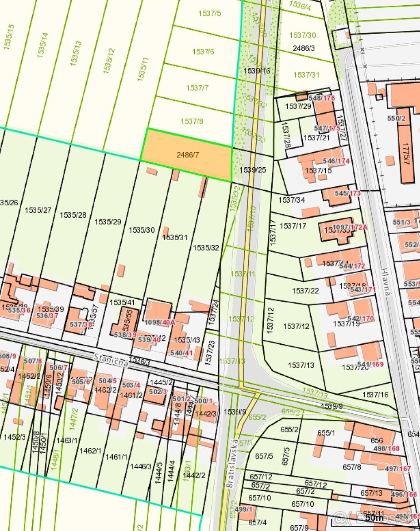Select the large building labeled 550/2
The height and width of the screenshot is (531, 420).
pos(397,118)
